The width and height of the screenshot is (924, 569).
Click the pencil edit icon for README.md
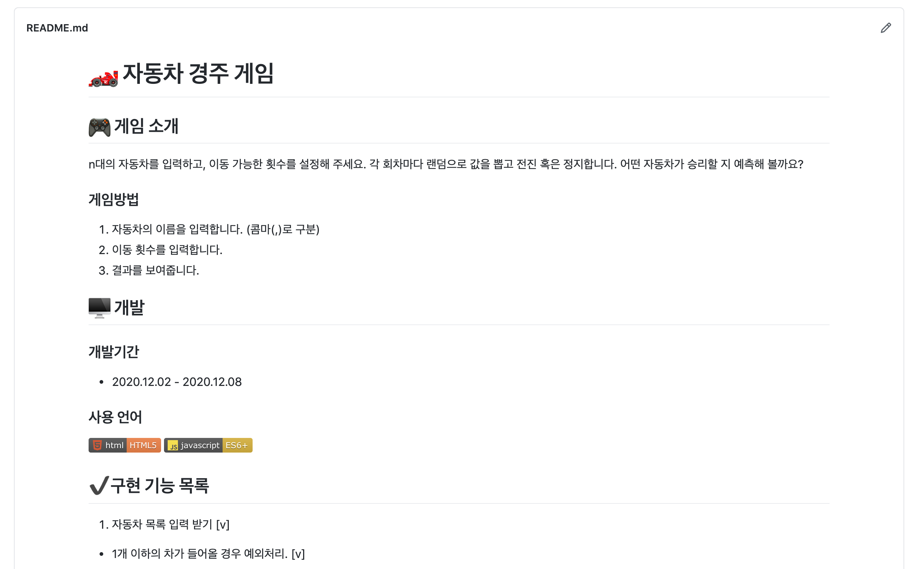pyautogui.click(x=886, y=28)
